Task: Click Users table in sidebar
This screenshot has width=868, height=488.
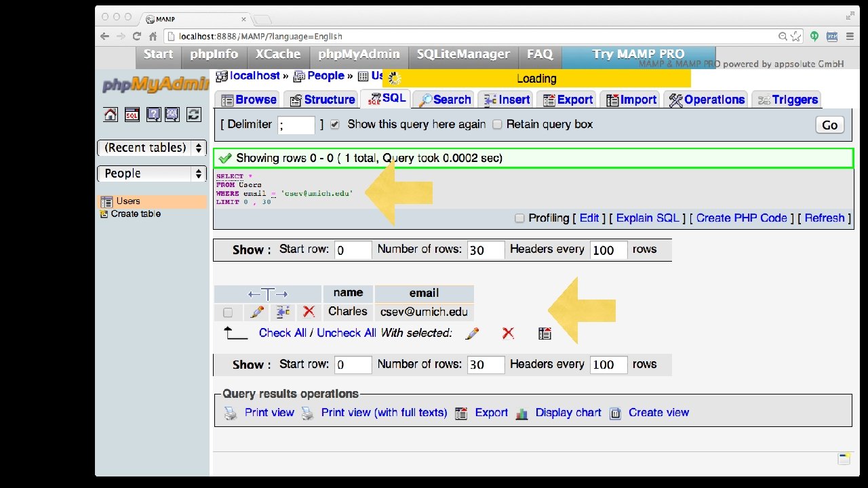Action: pos(128,201)
